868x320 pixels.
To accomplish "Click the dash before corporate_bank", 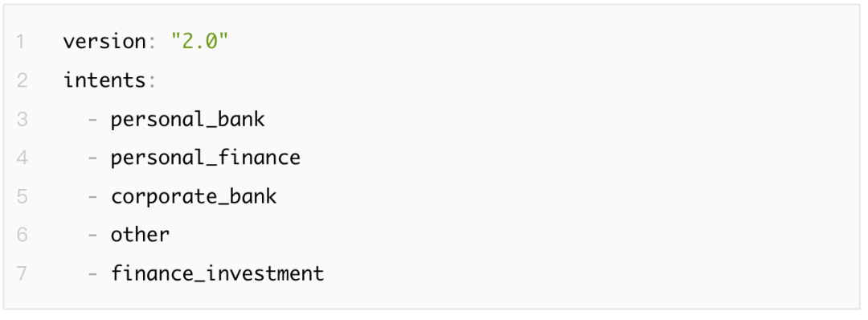I will tap(92, 197).
